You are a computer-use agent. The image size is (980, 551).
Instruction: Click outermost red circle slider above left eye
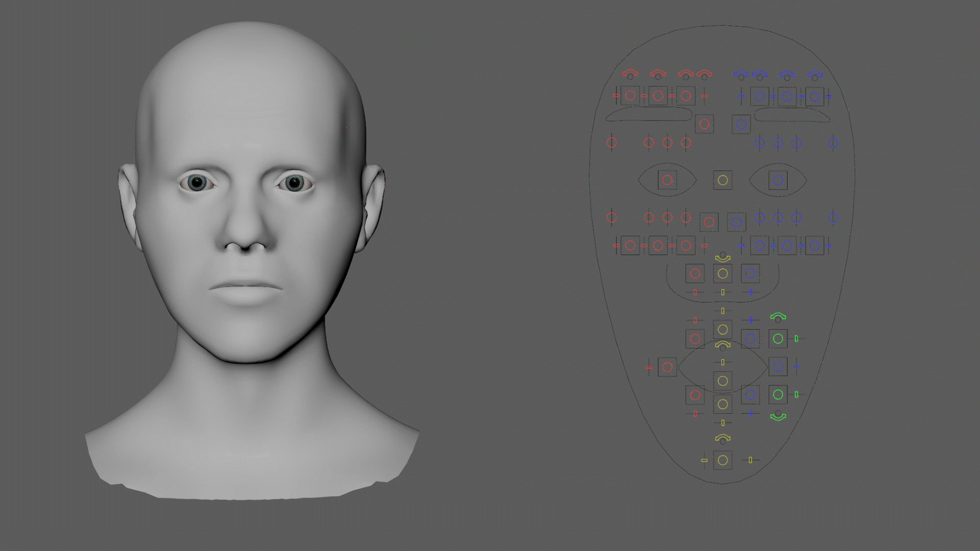(x=611, y=143)
